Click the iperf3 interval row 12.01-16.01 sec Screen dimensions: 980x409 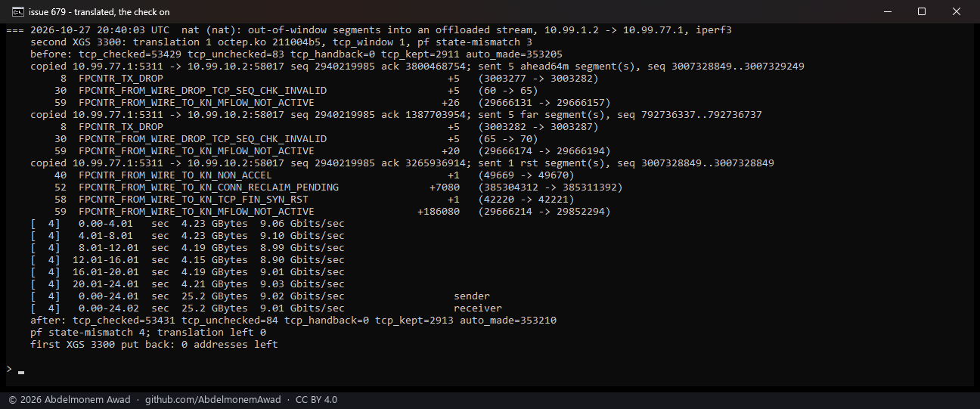click(188, 260)
